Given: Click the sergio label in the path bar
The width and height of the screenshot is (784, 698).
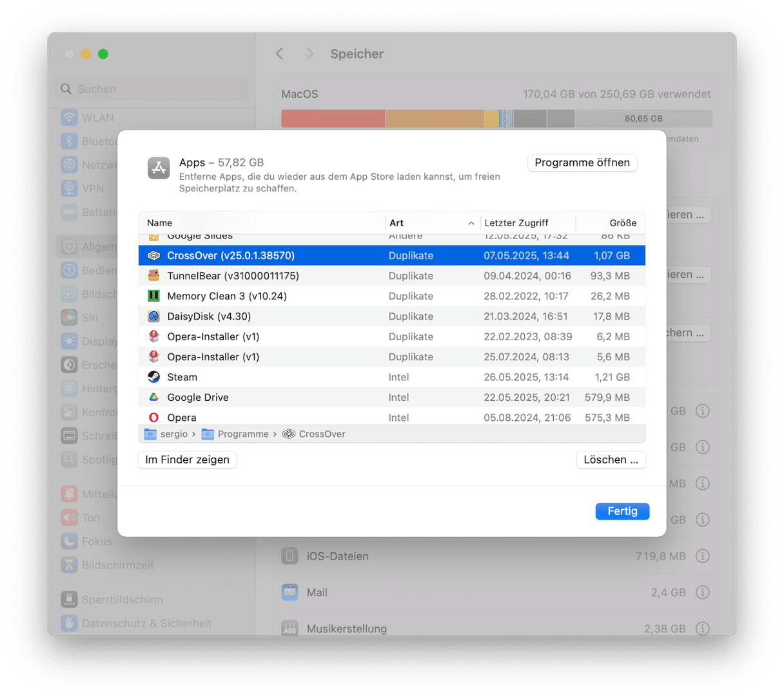Looking at the screenshot, I should pos(174,434).
